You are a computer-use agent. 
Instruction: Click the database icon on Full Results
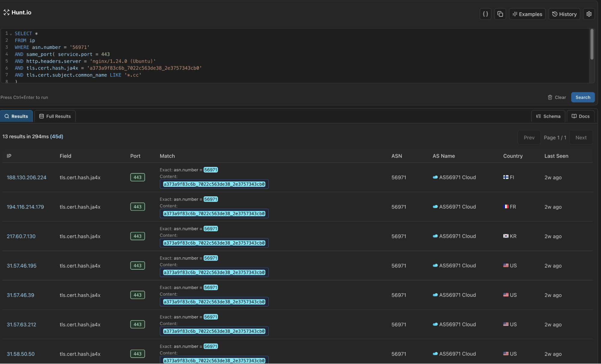pos(41,116)
